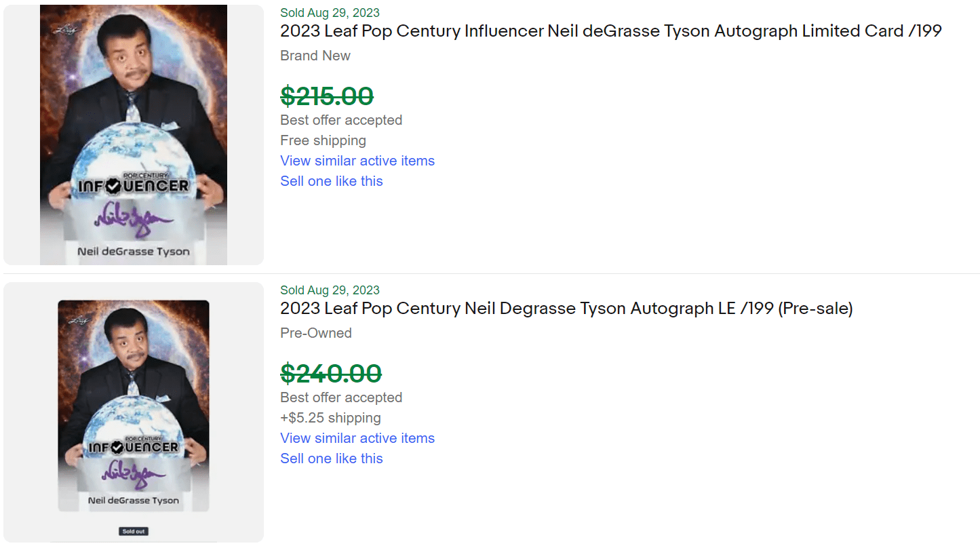The width and height of the screenshot is (980, 548).
Task: Click the +$5.25 shipping text on second listing
Action: click(330, 418)
